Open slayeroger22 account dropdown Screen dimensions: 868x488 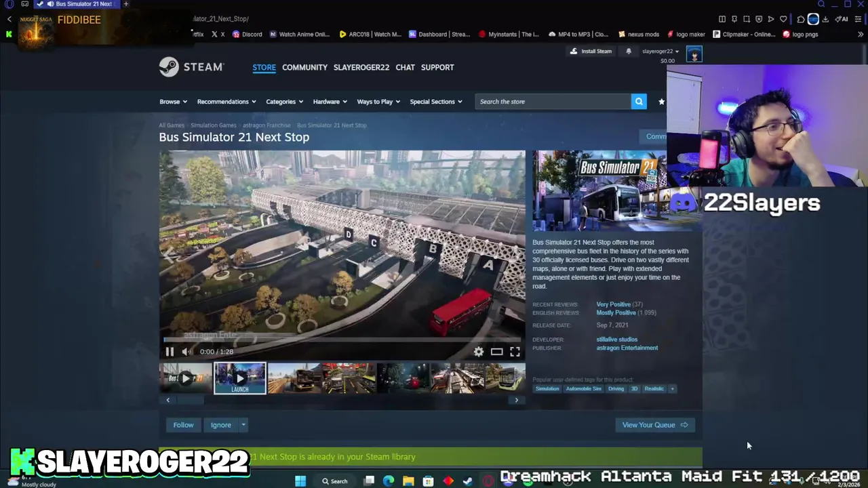point(660,52)
